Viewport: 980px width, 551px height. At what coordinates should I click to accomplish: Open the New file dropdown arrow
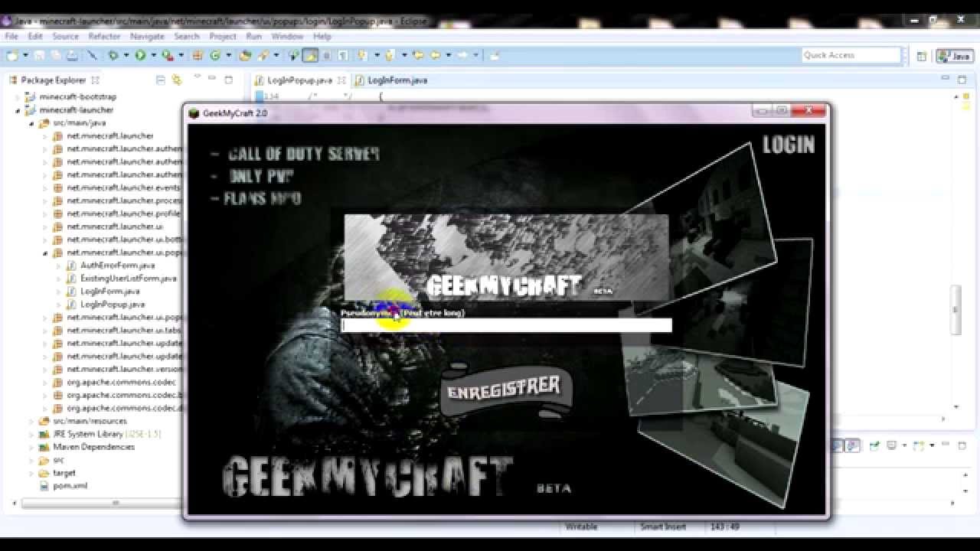tap(25, 55)
